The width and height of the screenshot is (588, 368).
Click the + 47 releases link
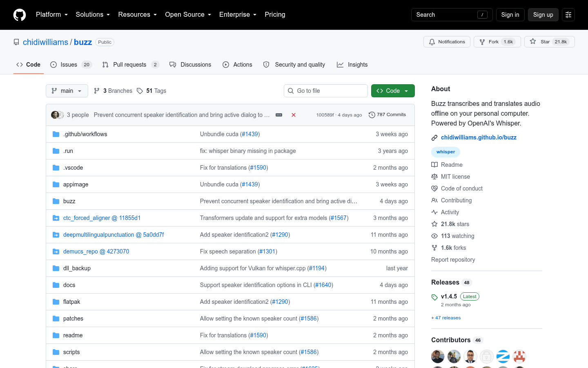(446, 318)
